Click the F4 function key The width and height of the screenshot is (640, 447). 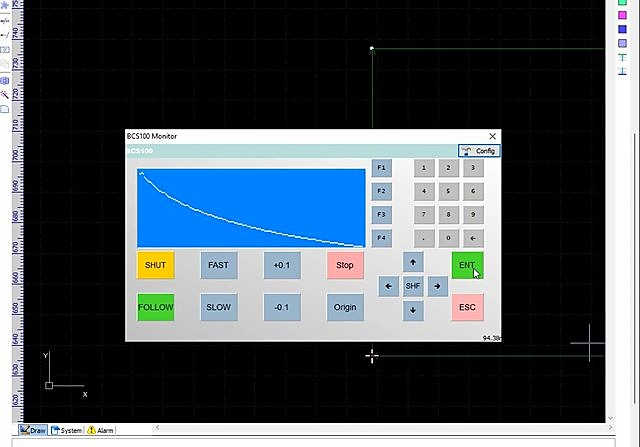coord(381,238)
